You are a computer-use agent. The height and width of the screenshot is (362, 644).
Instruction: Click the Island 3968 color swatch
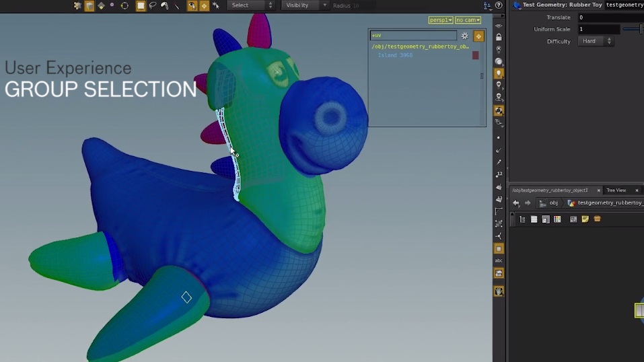pos(475,55)
